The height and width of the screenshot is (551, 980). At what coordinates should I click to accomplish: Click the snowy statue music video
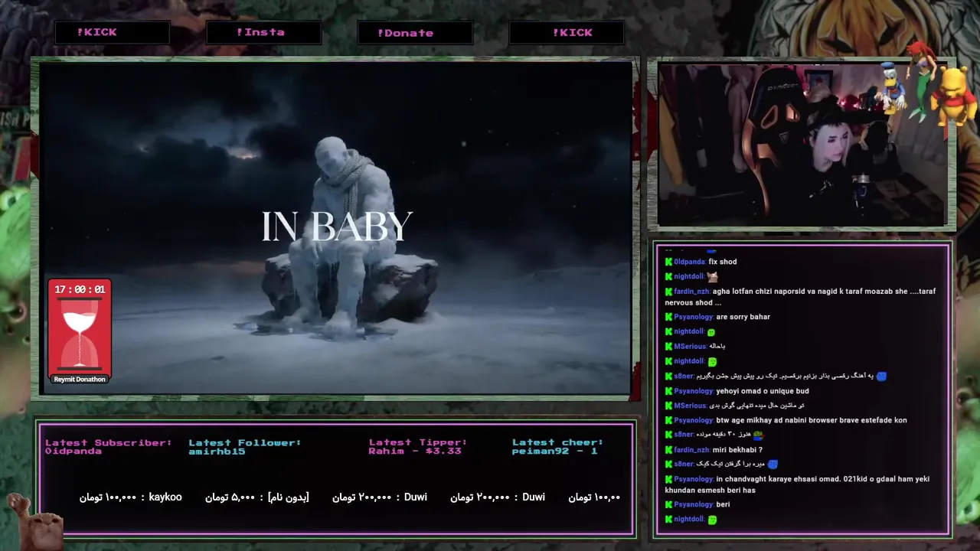[337, 228]
